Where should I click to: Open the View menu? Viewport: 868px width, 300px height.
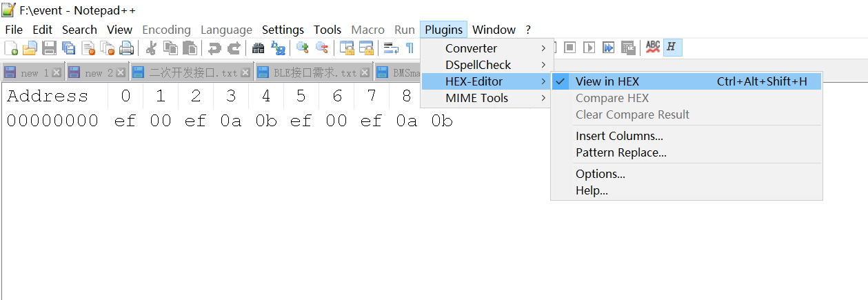coord(120,30)
